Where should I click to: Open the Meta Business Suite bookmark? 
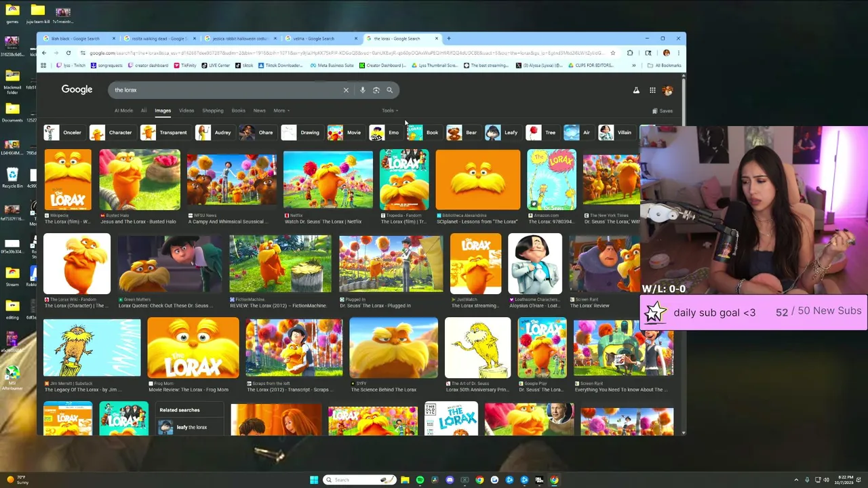coord(331,66)
